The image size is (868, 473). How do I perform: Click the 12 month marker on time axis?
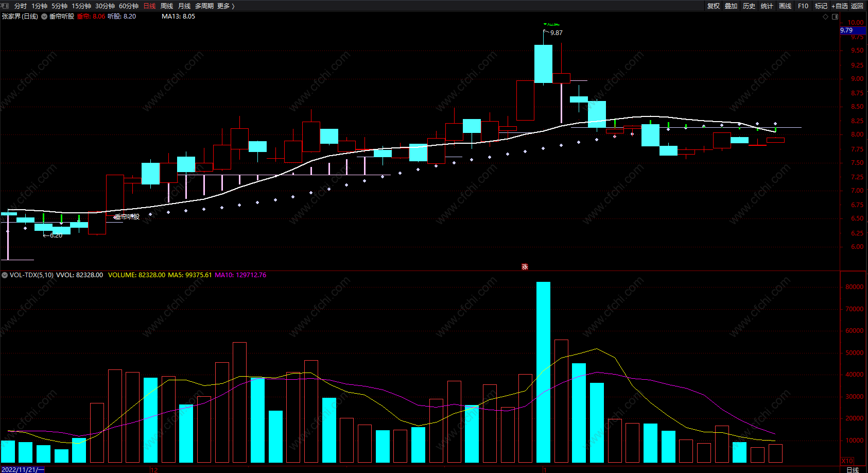click(x=154, y=469)
